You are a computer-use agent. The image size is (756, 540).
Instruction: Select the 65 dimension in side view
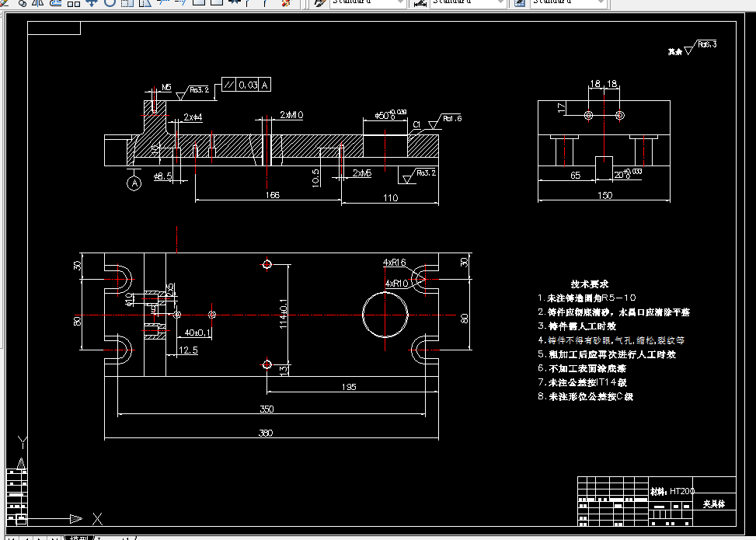click(575, 175)
